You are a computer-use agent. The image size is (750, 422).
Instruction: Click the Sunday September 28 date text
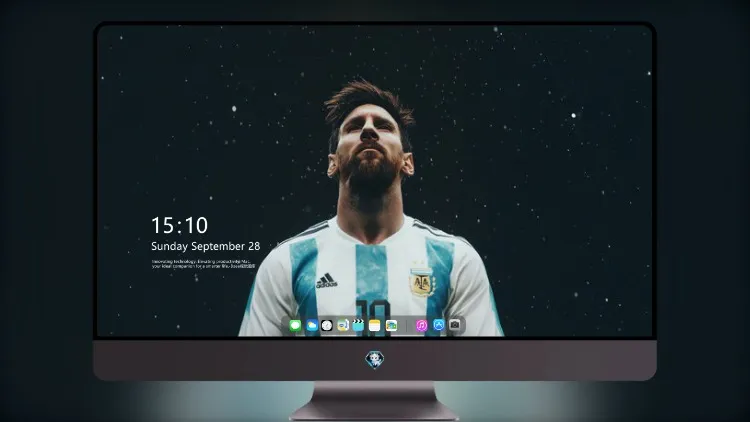[206, 246]
